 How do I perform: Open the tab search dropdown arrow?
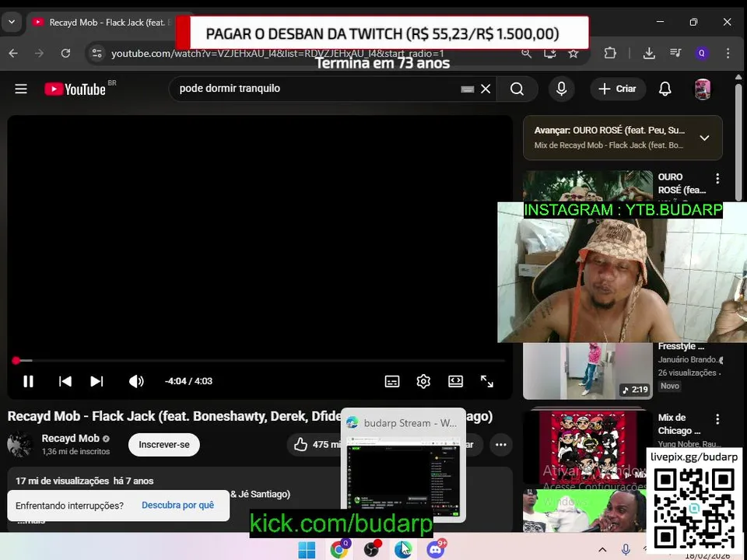tap(12, 22)
